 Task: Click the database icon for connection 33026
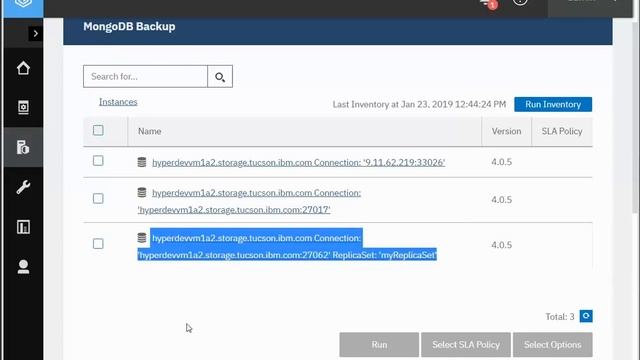pos(142,162)
